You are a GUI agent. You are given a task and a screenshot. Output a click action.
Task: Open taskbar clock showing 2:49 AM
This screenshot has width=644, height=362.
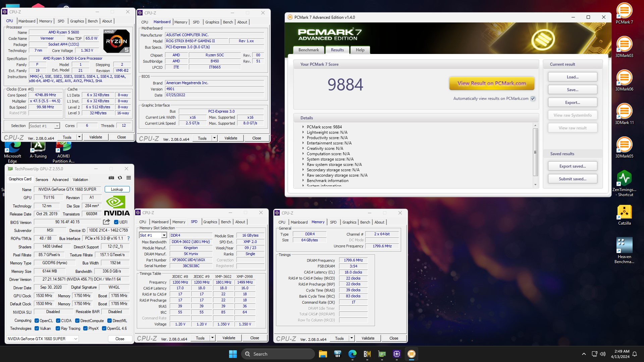pyautogui.click(x=620, y=354)
